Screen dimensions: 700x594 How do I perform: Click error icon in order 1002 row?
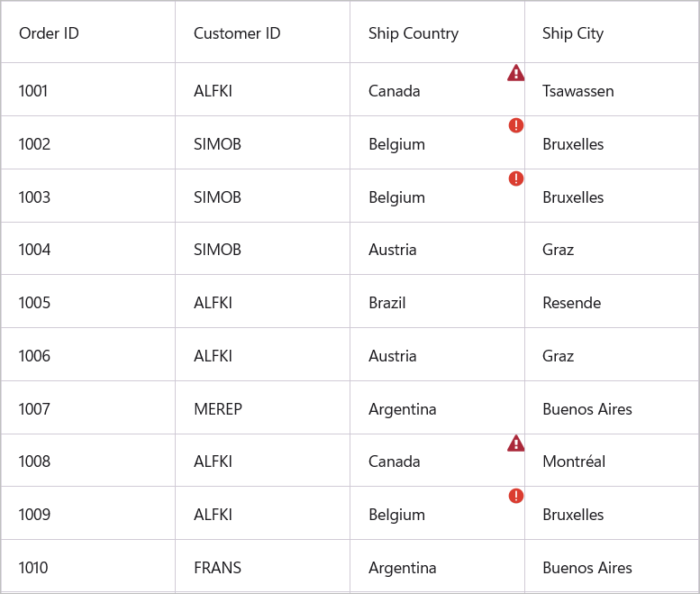[x=516, y=125]
